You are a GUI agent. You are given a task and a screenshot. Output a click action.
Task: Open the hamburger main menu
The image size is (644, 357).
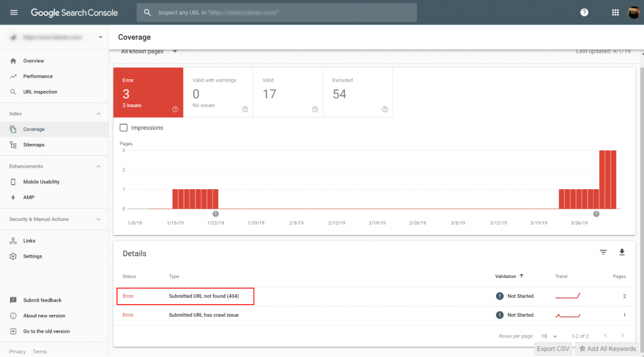pyautogui.click(x=14, y=13)
